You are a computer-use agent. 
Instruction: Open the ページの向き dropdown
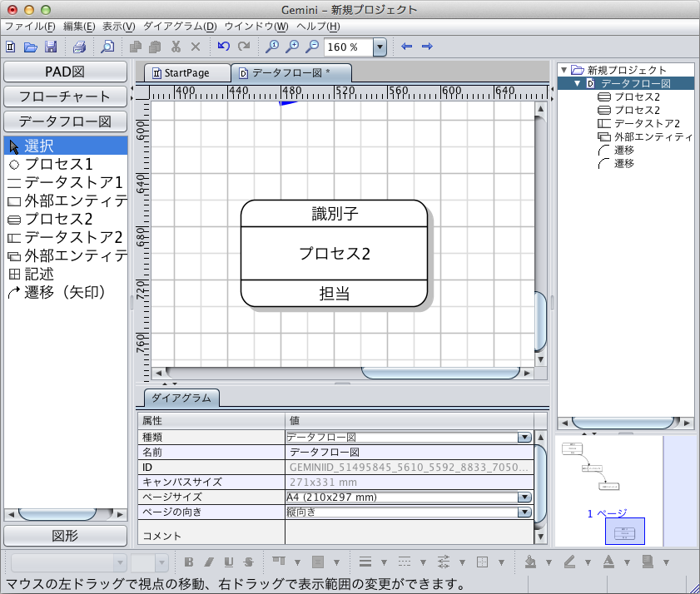click(524, 512)
